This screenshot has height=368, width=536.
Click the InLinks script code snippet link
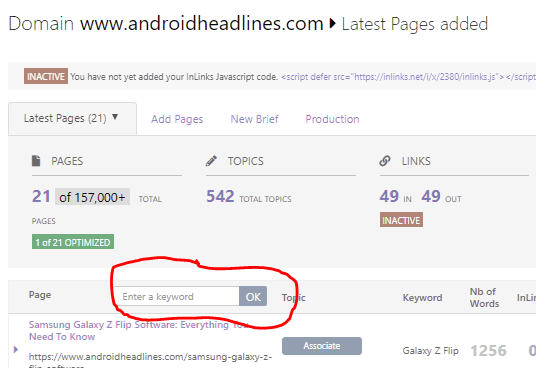click(x=408, y=77)
